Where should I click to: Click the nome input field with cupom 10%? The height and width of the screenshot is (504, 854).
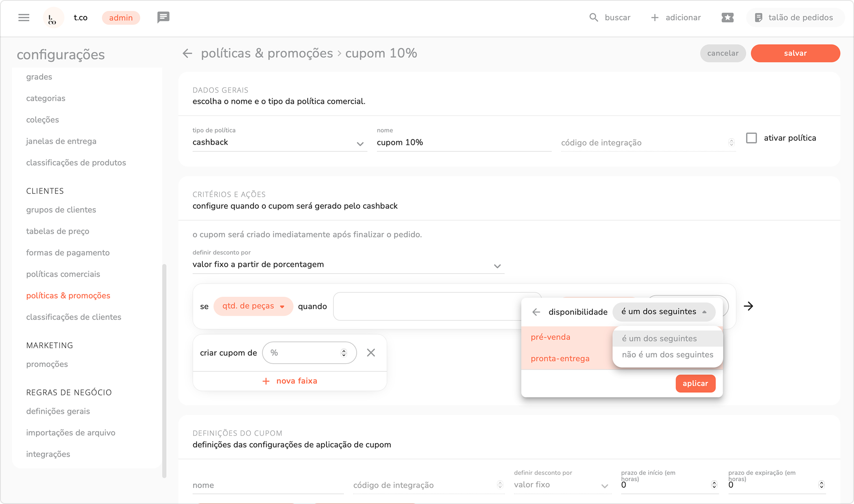(464, 143)
